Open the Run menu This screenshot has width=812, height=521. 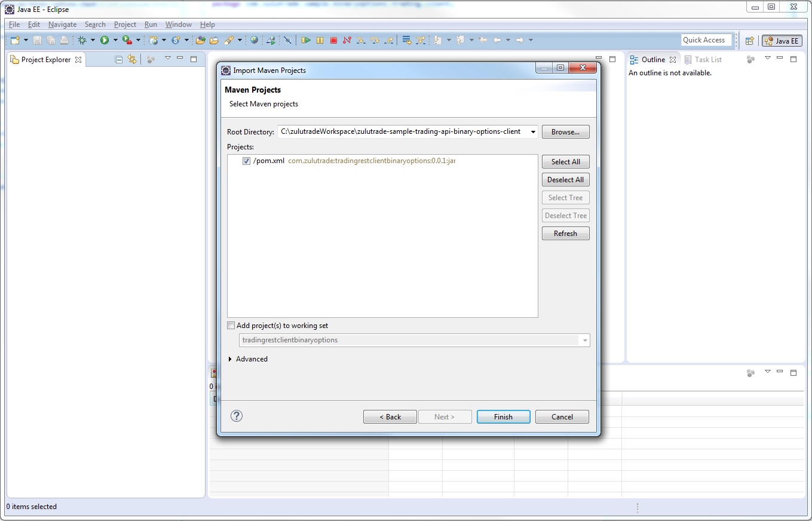pyautogui.click(x=151, y=24)
